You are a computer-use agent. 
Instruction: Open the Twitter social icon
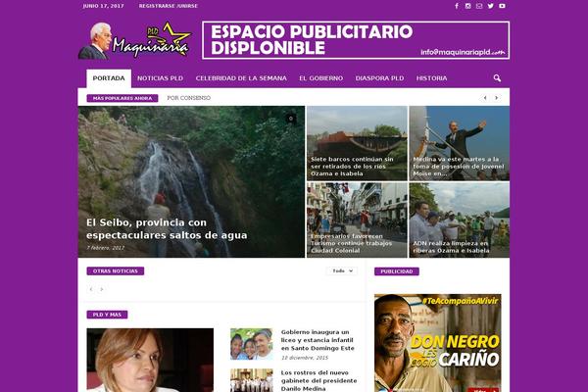(491, 6)
